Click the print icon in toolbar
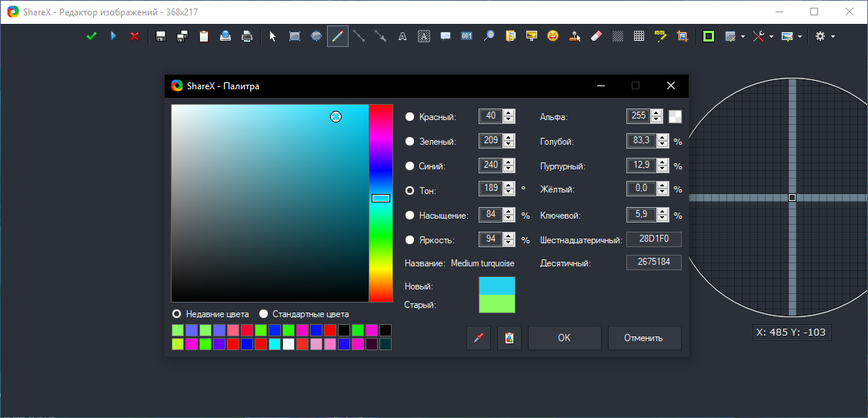This screenshot has height=418, width=868. coord(247,36)
